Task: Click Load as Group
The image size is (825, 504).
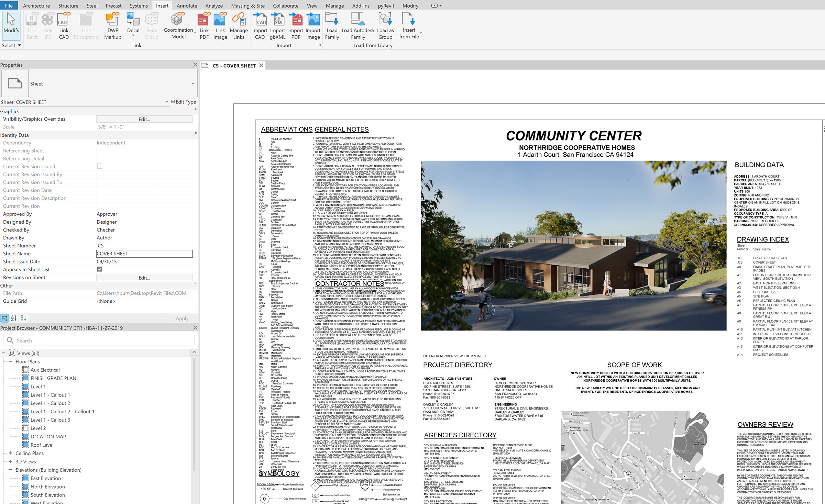Action: click(385, 26)
